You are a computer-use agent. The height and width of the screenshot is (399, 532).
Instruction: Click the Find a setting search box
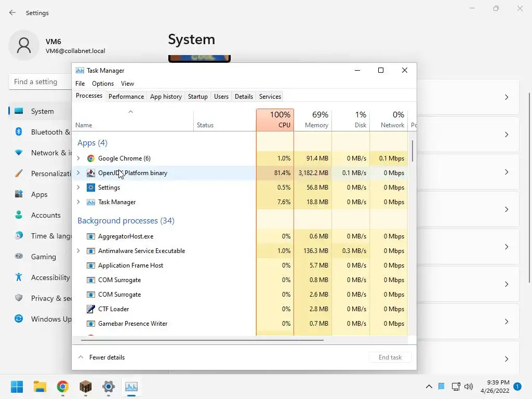point(40,82)
